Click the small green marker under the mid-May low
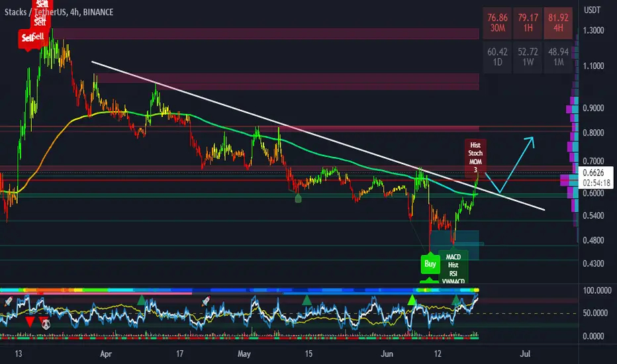 click(299, 199)
